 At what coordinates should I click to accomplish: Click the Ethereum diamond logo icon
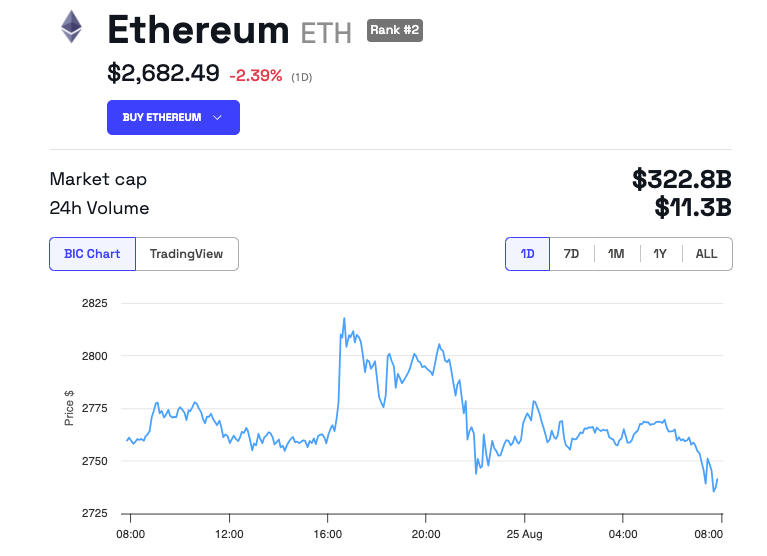tap(71, 27)
